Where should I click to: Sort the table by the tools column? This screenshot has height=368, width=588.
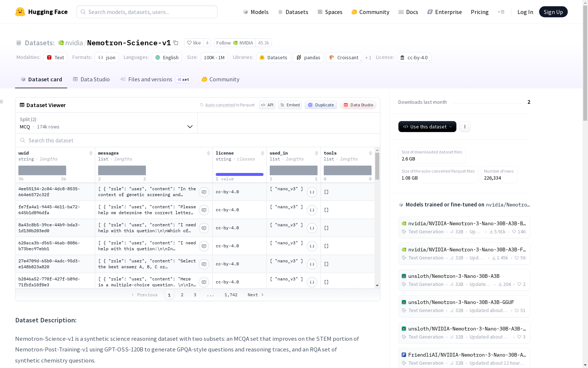point(370,153)
